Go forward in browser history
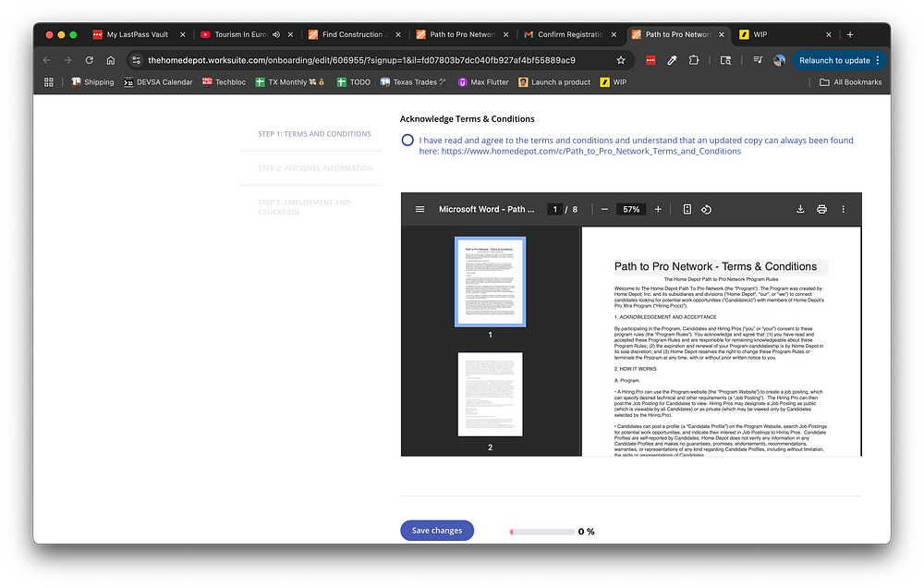The image size is (924, 588). 67,60
